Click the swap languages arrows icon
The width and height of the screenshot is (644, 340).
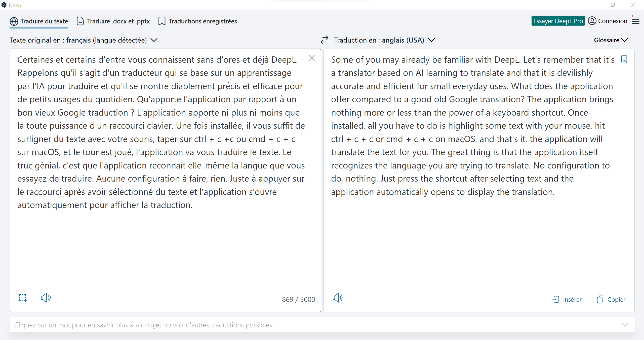(x=325, y=40)
